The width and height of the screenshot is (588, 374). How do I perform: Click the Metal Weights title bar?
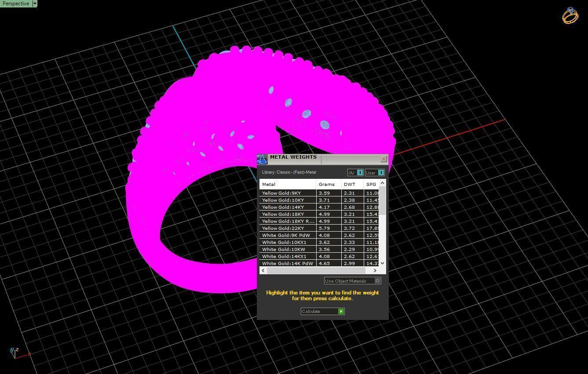click(323, 159)
